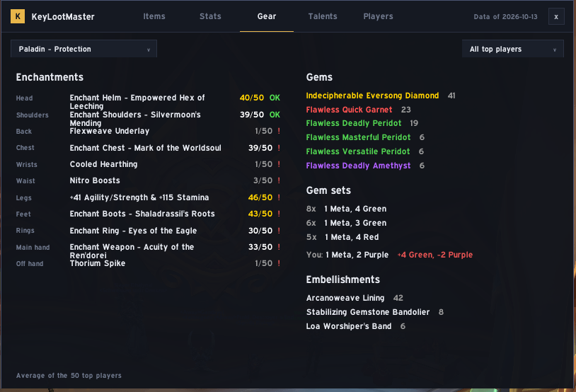The width and height of the screenshot is (576, 392).
Task: Click the 6x 1 Meta, 3 Green gem set
Action: click(x=347, y=223)
